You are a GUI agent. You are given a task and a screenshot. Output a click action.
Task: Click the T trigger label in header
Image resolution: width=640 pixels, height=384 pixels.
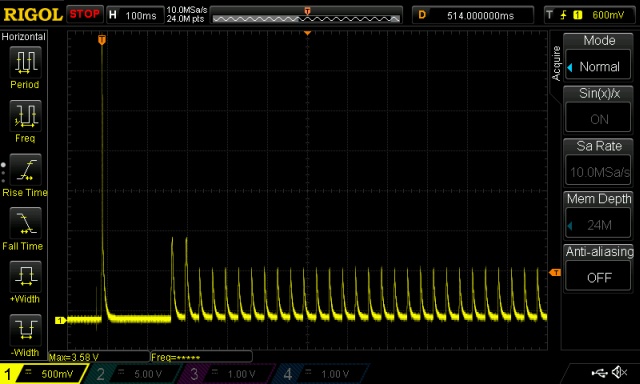tap(550, 16)
